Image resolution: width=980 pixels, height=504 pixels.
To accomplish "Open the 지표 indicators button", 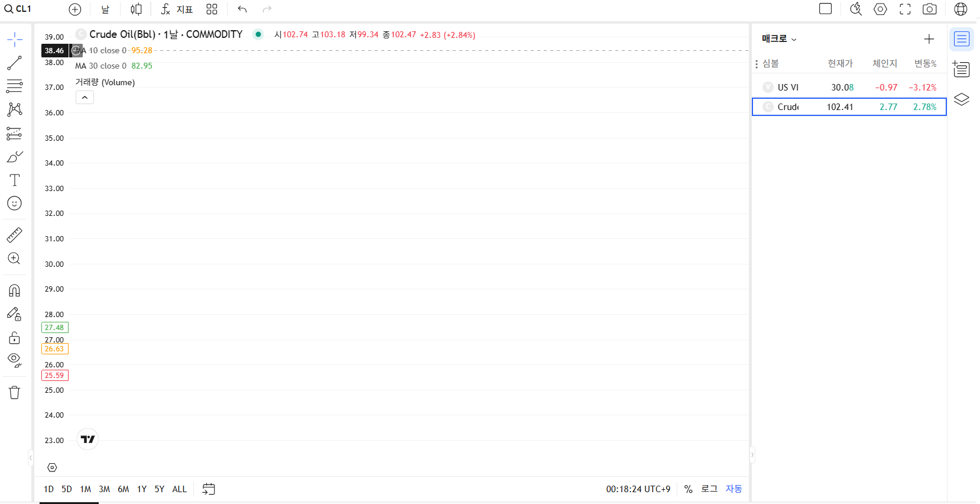I will 177,9.
